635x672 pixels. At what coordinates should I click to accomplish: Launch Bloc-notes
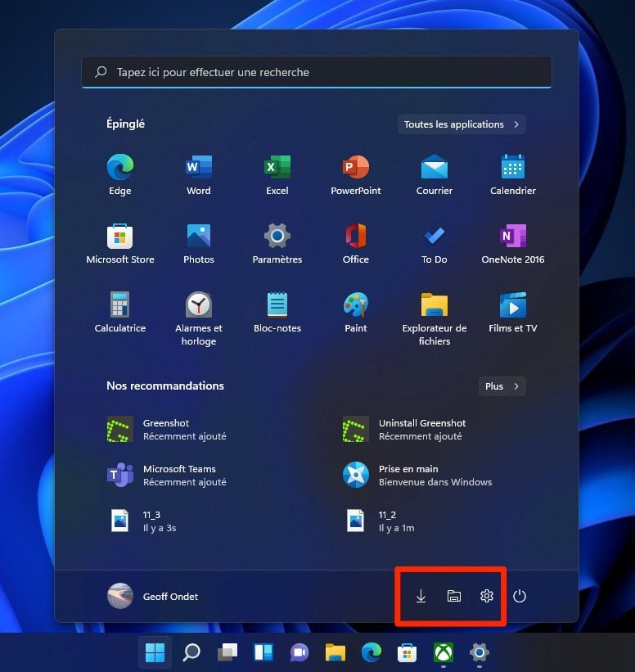tap(277, 312)
